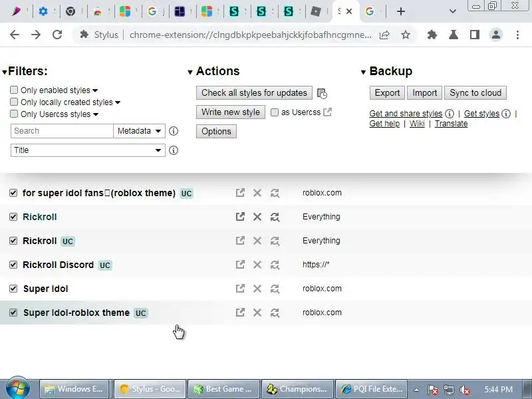This screenshot has height=399, width=532.
Task: Open a new browser tab
Action: point(401,11)
